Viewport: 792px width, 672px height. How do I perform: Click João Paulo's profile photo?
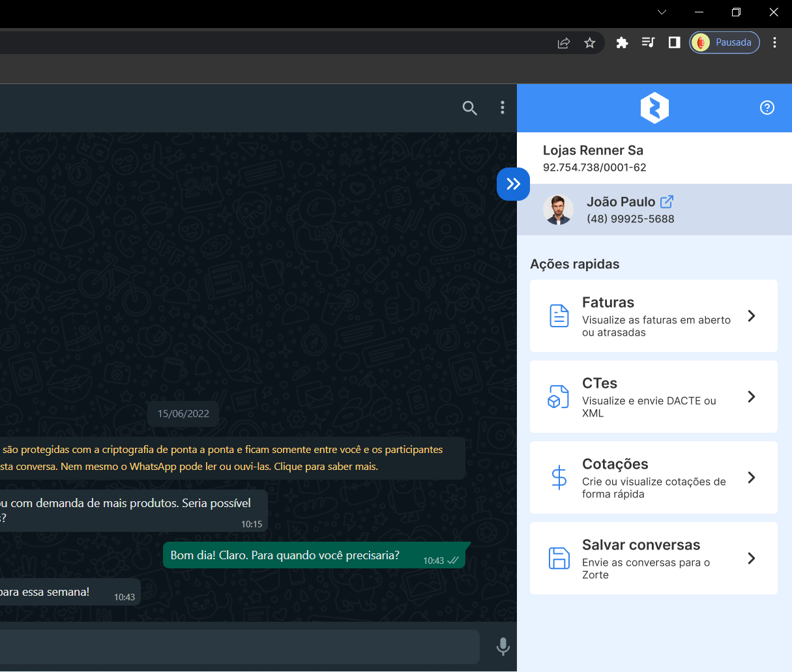pyautogui.click(x=558, y=210)
